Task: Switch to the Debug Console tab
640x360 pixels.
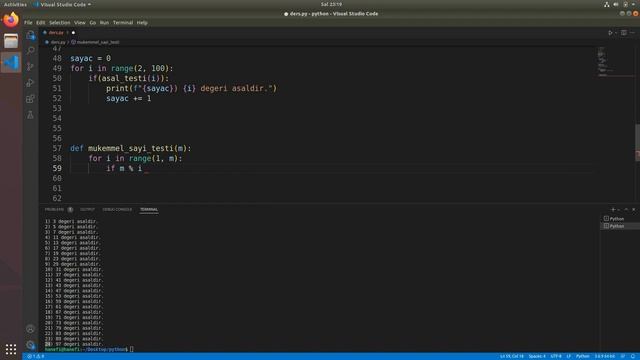Action: (x=117, y=209)
